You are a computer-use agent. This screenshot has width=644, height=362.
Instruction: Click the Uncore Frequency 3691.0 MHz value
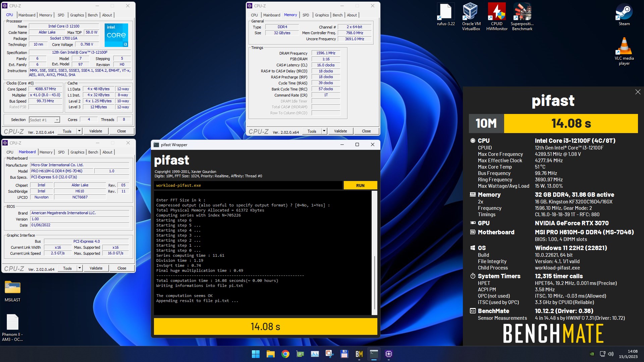coord(355,39)
